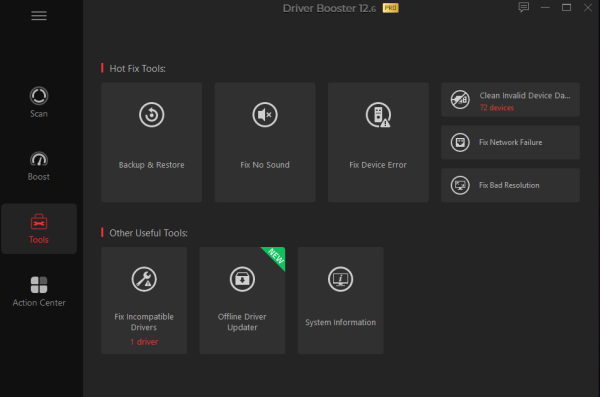Open the hamburger menu
Image resolution: width=600 pixels, height=397 pixels.
pos(39,16)
